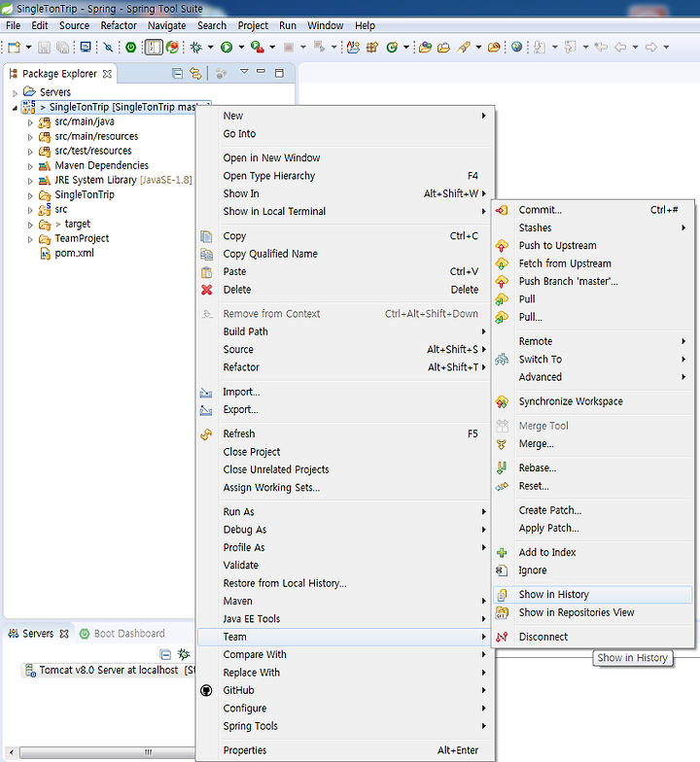Viewport: 700px width, 762px height.
Task: Choose Maven submenu entry
Action: [343, 601]
